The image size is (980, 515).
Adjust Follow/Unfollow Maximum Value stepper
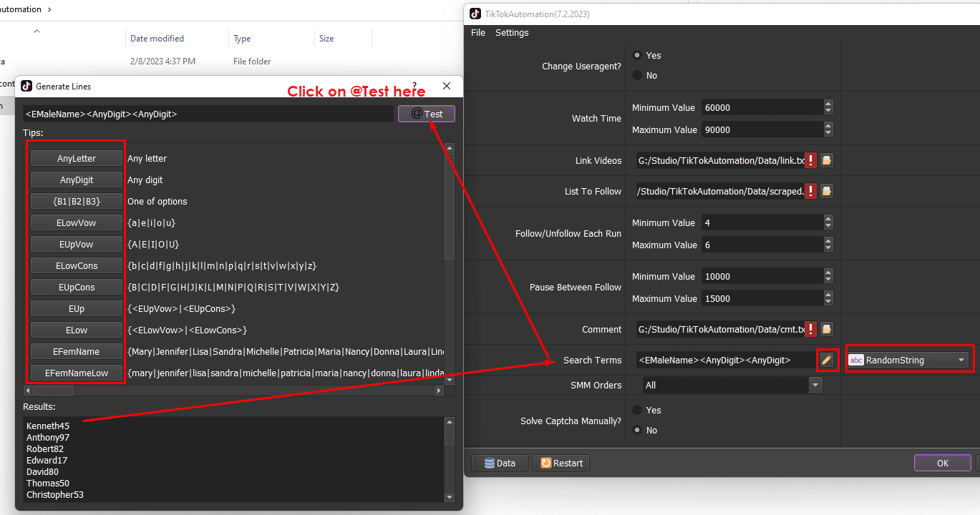828,245
